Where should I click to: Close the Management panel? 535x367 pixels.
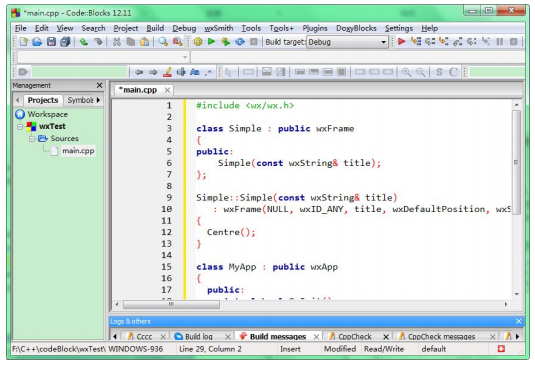[x=99, y=85]
